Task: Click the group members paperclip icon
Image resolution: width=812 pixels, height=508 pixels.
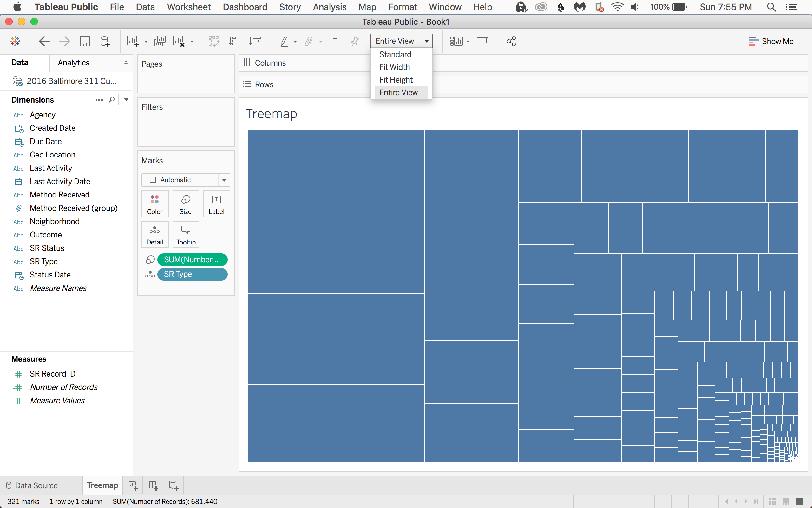Action: click(309, 41)
